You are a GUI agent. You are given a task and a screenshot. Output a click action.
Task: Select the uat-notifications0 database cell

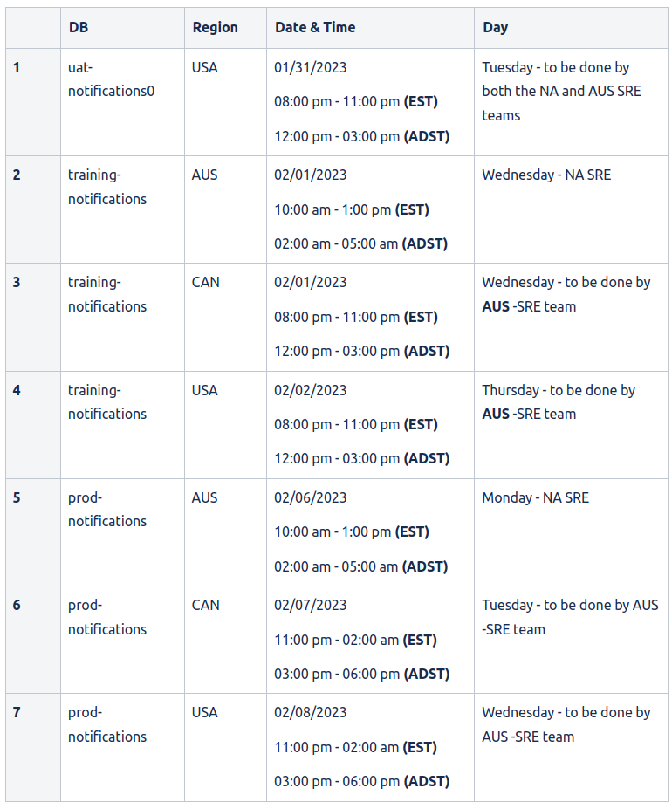click(111, 79)
